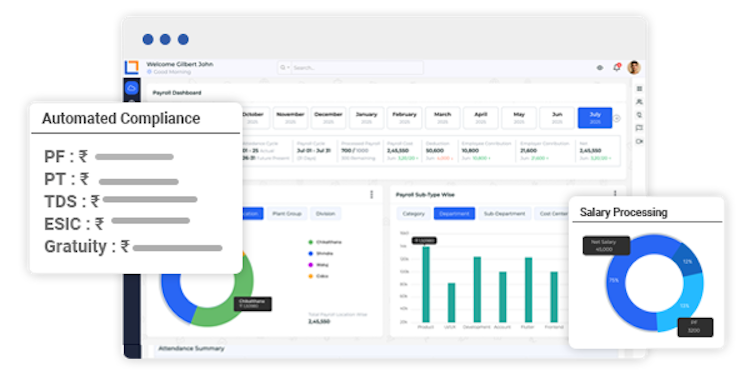
Task: Open three-dot menu of location chart card
Action: click(372, 195)
